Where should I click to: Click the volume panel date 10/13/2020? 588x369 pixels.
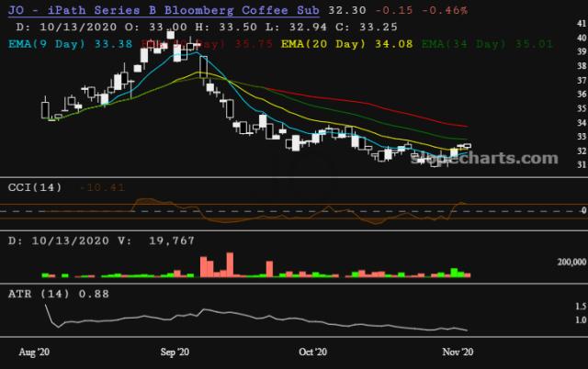point(70,240)
